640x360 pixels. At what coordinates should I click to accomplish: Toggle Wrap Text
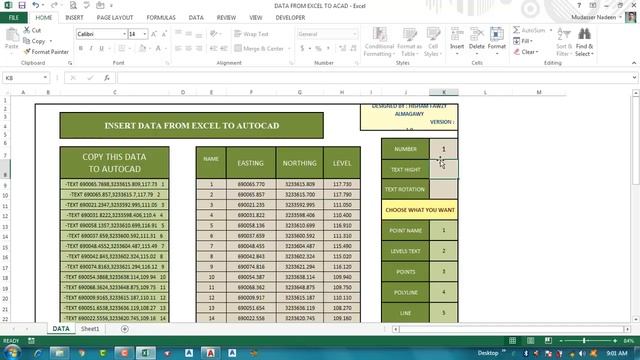point(251,34)
